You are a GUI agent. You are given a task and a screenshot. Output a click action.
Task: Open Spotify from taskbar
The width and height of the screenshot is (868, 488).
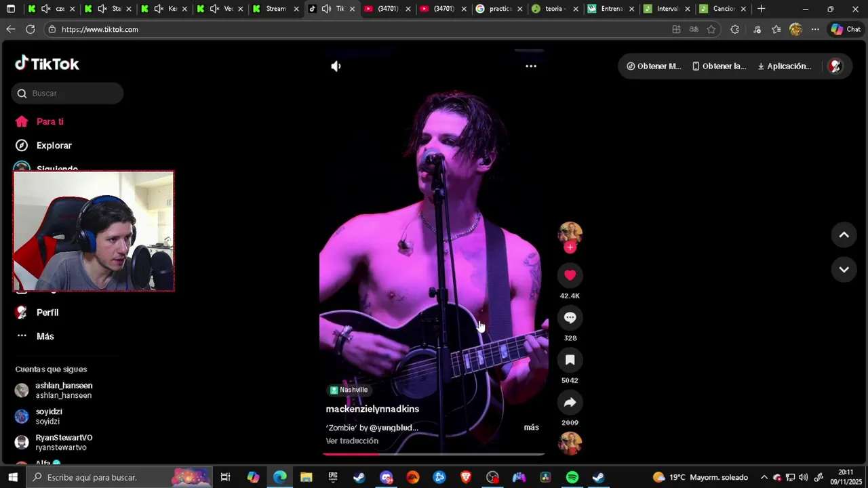pyautogui.click(x=572, y=477)
